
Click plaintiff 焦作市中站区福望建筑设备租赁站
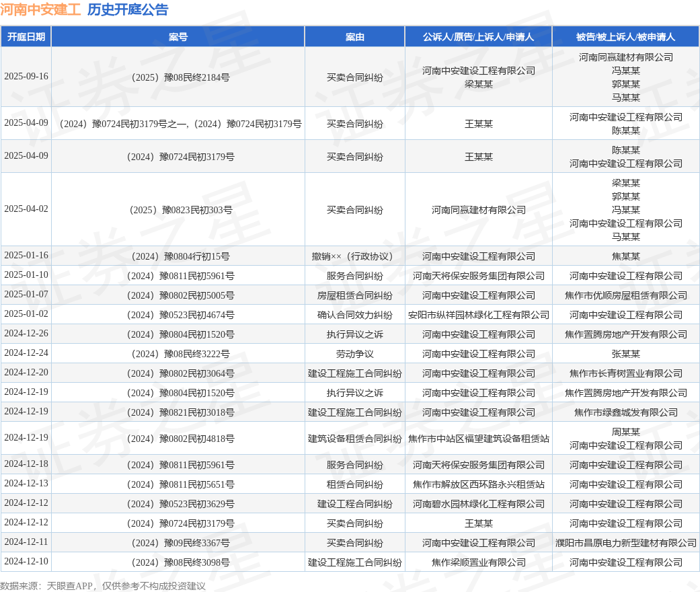click(479, 439)
